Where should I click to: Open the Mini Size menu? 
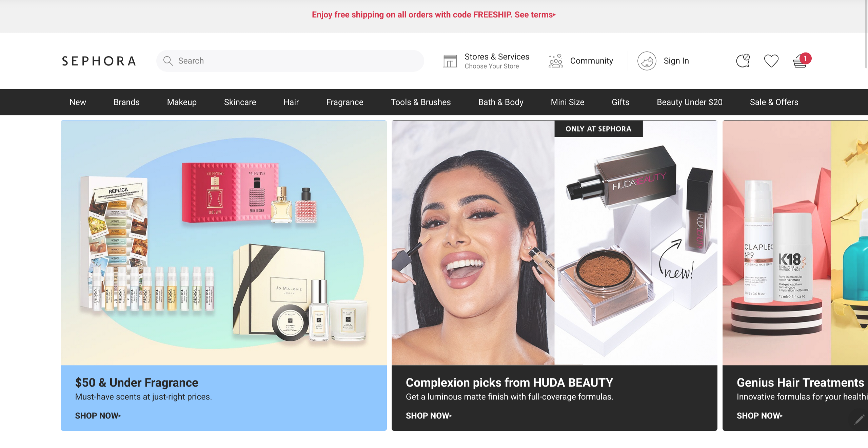(x=568, y=102)
